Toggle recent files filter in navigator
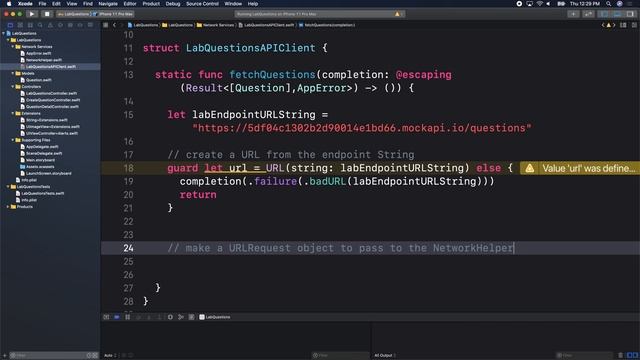The image size is (640, 360). pos(89,356)
